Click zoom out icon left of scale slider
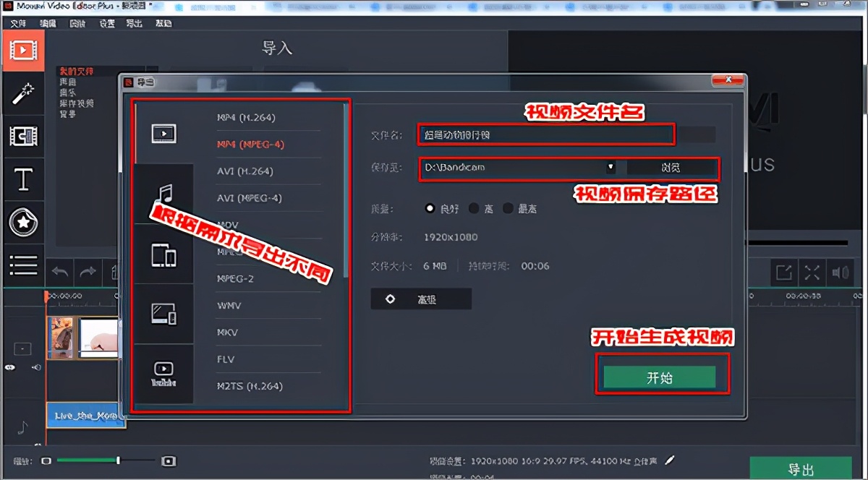The width and height of the screenshot is (868, 480). pos(46,460)
